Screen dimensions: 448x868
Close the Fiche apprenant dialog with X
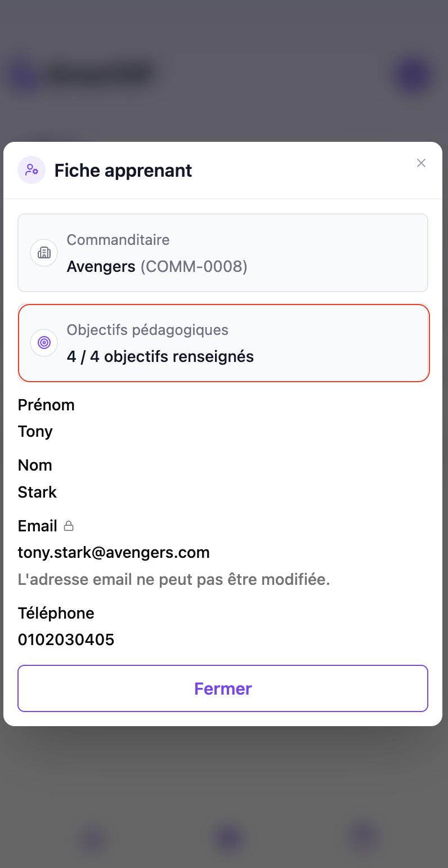coord(421,163)
